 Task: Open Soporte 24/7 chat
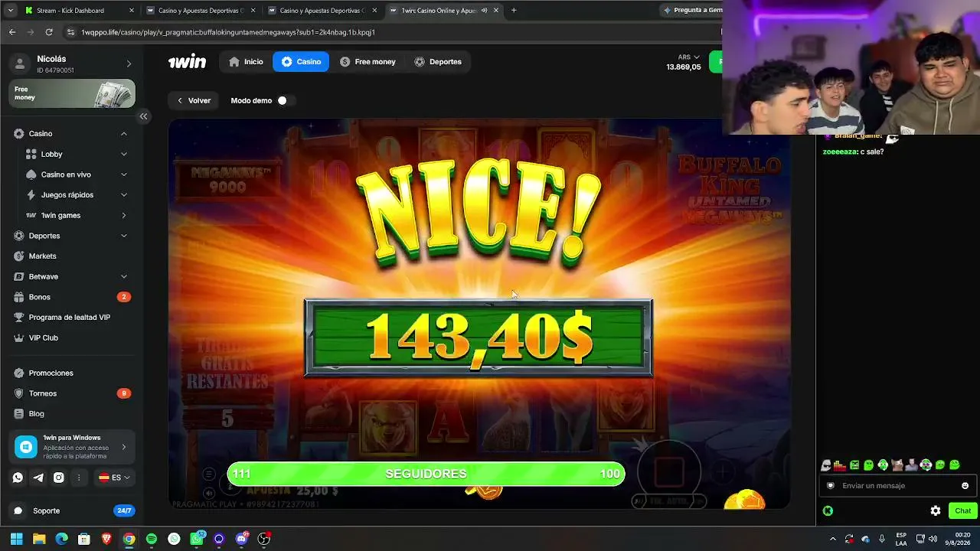click(x=73, y=510)
